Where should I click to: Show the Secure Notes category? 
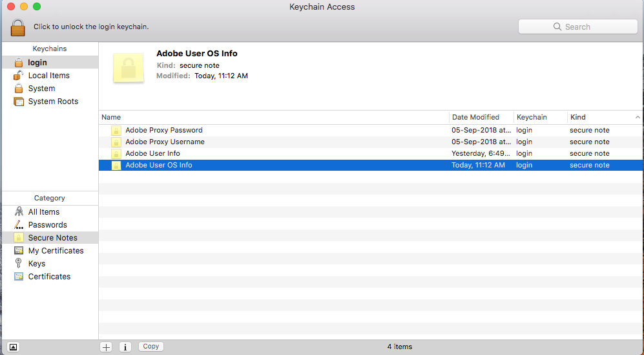coord(50,238)
